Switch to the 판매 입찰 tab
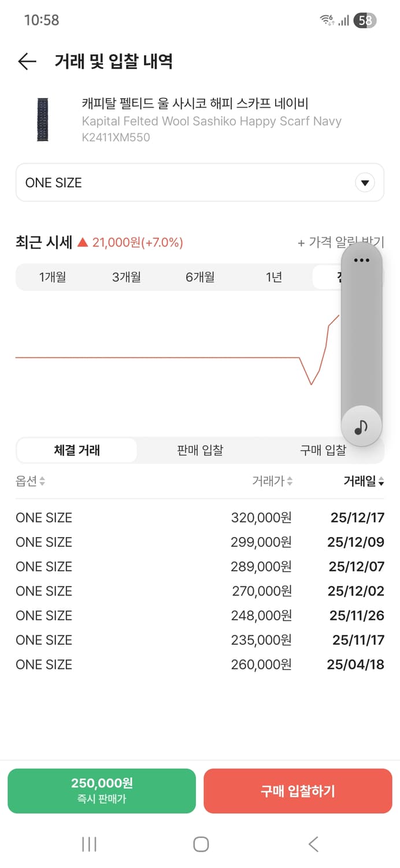This screenshot has width=400, height=868. click(x=199, y=450)
